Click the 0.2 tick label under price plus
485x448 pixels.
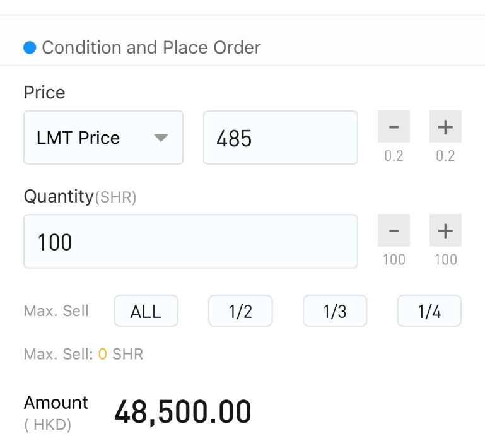click(445, 156)
